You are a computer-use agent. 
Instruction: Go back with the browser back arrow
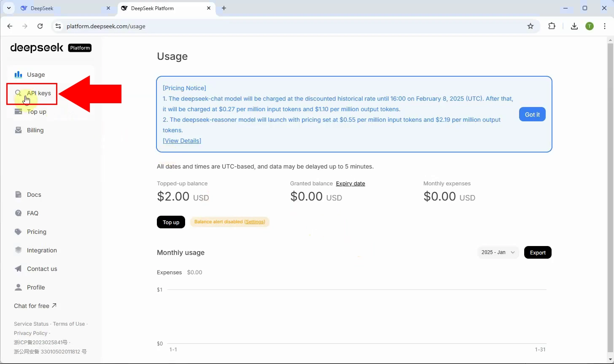[x=10, y=26]
